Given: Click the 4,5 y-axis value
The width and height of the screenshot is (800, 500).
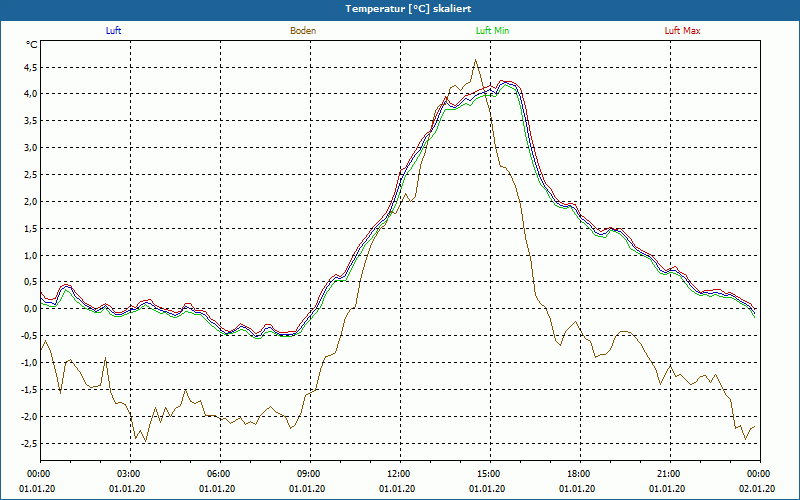Looking at the screenshot, I should [31, 67].
